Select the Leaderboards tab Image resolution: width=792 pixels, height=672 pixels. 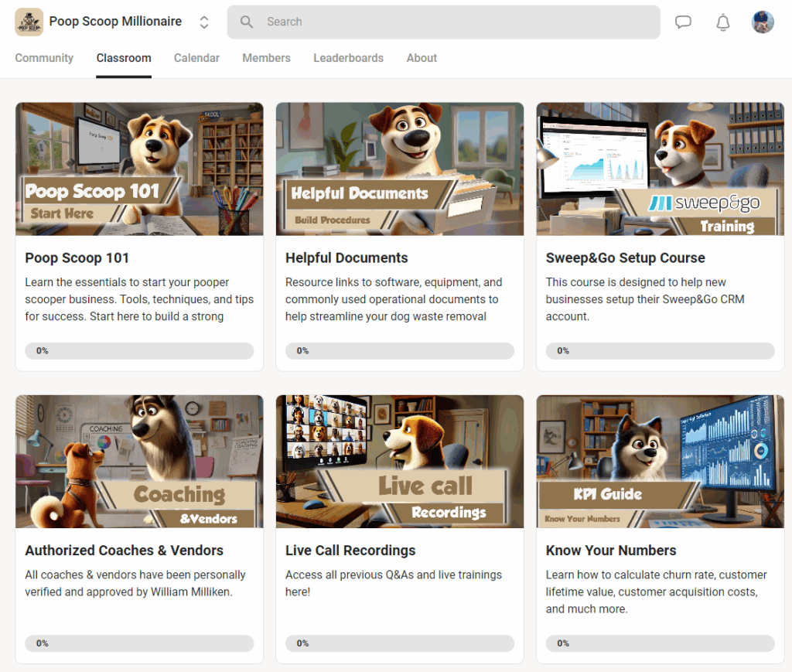348,58
